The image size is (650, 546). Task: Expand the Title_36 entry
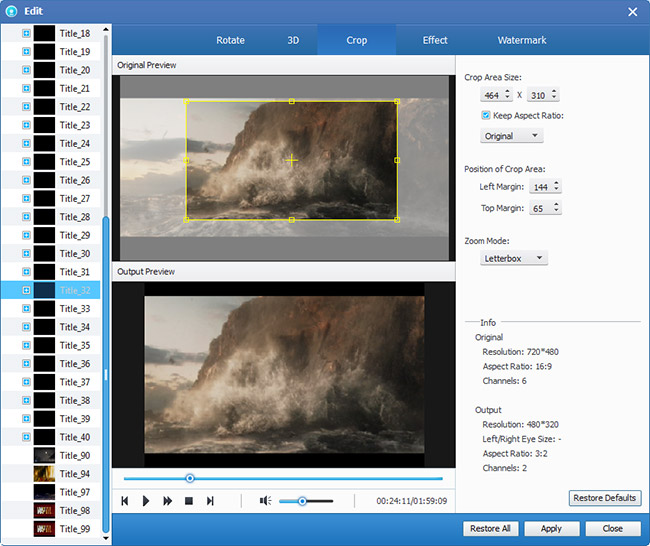26,364
